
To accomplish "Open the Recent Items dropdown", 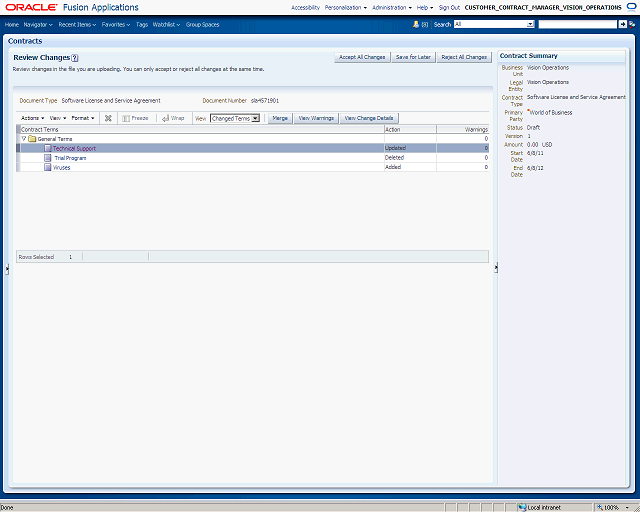I will pos(77,24).
